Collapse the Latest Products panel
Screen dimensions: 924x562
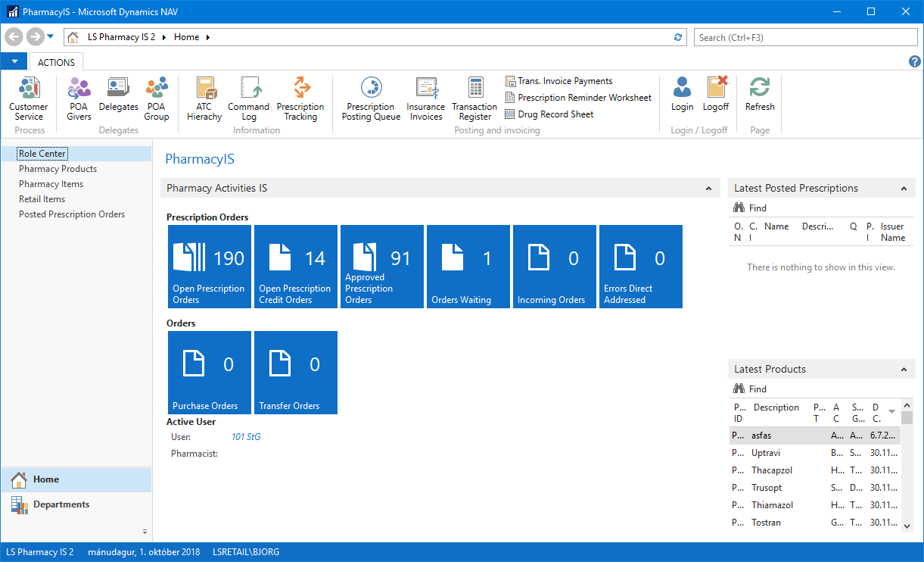pos(904,370)
